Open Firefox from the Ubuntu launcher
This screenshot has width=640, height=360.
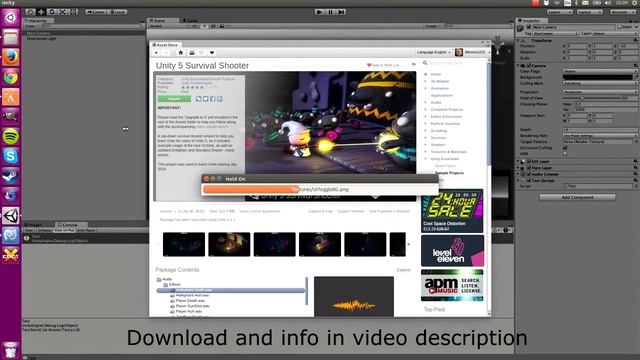(x=11, y=57)
